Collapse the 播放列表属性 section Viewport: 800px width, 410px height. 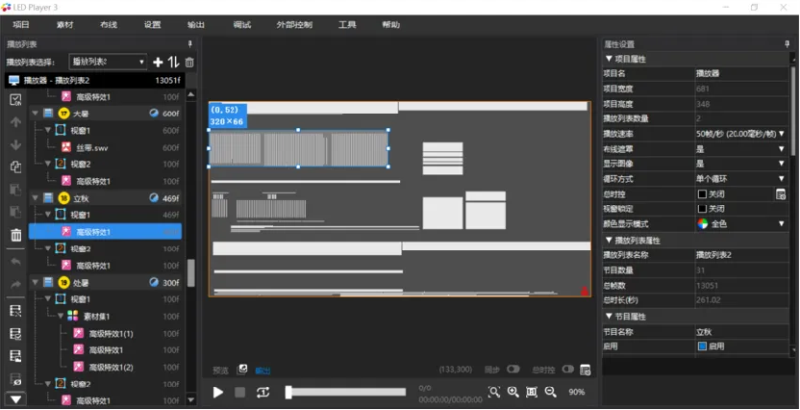click(x=609, y=240)
